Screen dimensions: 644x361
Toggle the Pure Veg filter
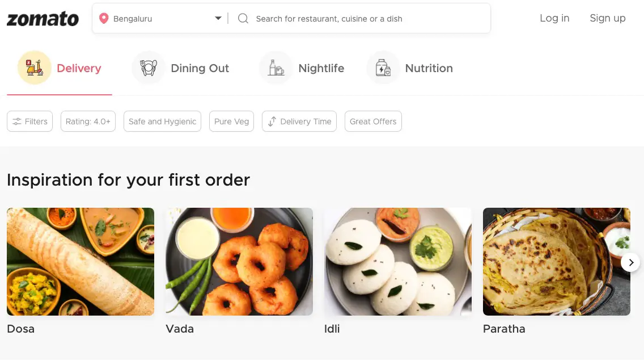231,121
